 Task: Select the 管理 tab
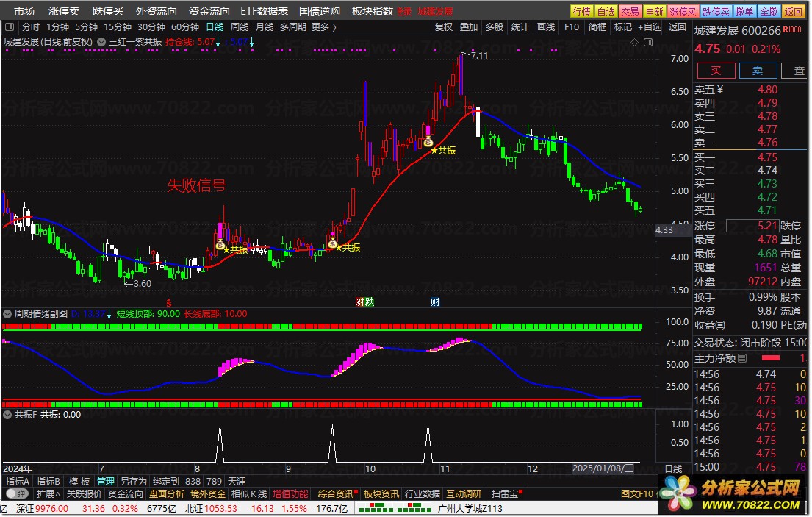[106, 481]
